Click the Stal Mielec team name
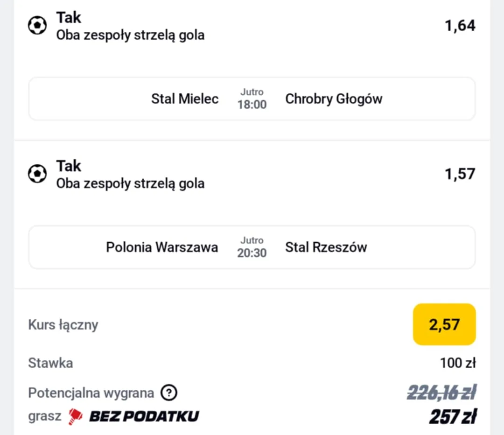504x435 pixels. (x=185, y=99)
